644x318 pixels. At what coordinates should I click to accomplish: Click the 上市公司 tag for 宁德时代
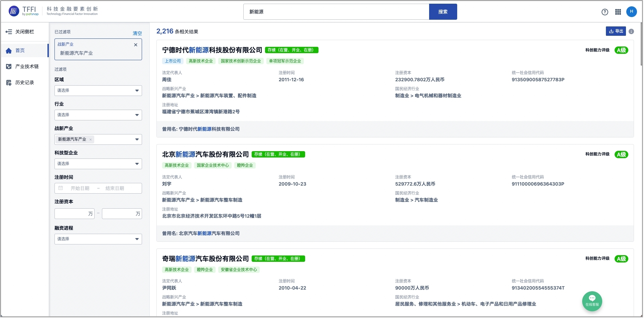pos(172,61)
